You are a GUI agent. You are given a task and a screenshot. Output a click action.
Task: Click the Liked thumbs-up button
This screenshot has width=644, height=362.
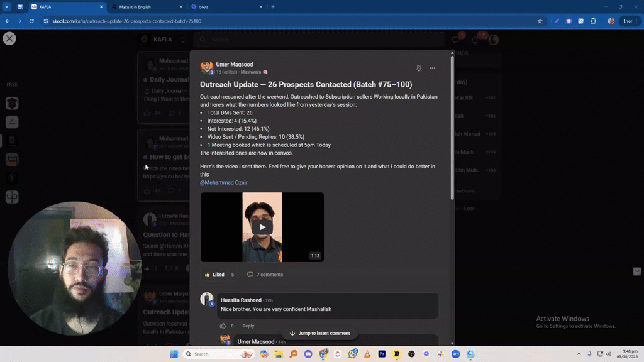tap(214, 275)
